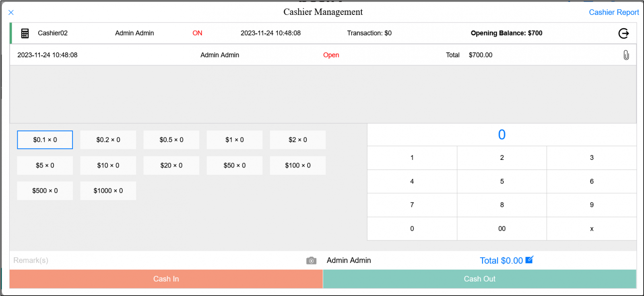This screenshot has width=644, height=296.
Task: Select the $100 × 0 denomination
Action: coord(298,166)
